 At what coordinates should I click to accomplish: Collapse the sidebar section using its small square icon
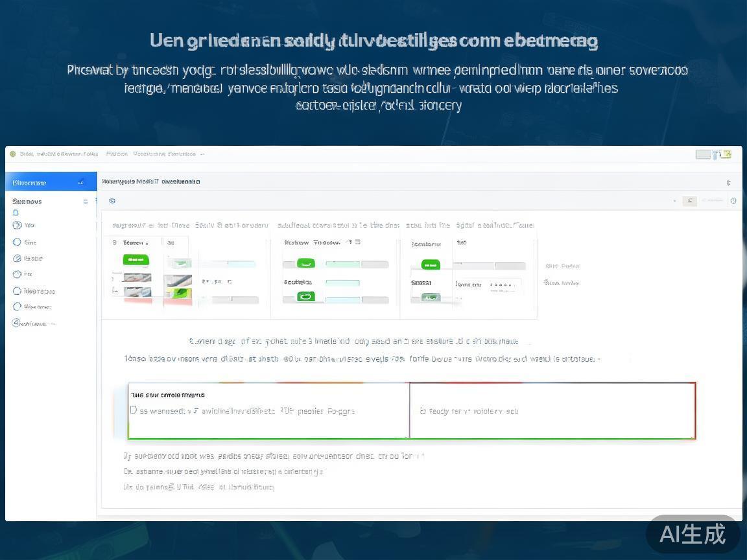tap(85, 202)
